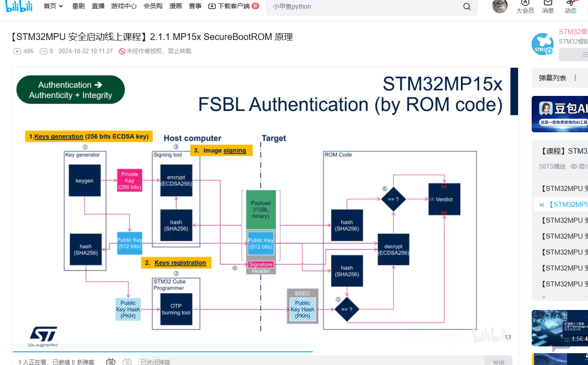This screenshot has height=365, width=588.
Task: Click the 1人正在看 viewer count text
Action: pyautogui.click(x=34, y=362)
